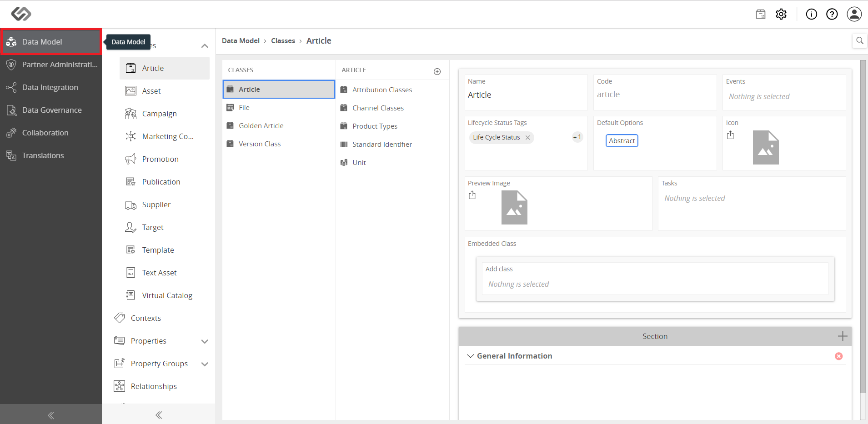Open Channel Classes under ARTICLE

(x=392, y=108)
